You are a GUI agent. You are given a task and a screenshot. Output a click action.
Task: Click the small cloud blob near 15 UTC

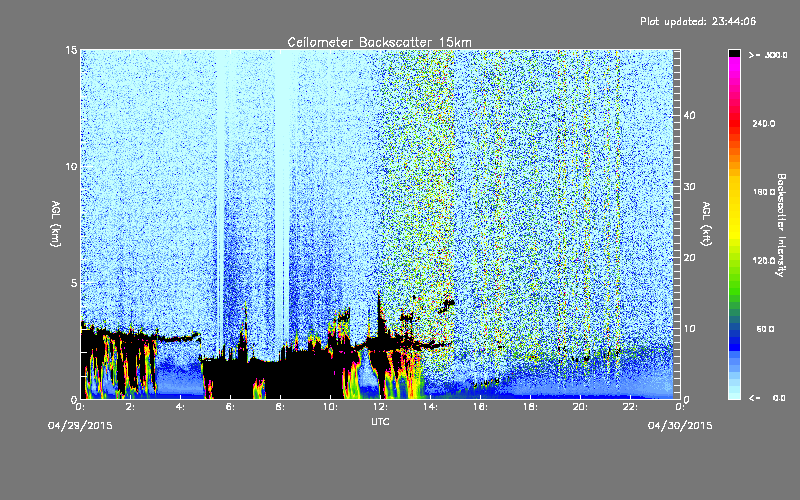point(447,305)
